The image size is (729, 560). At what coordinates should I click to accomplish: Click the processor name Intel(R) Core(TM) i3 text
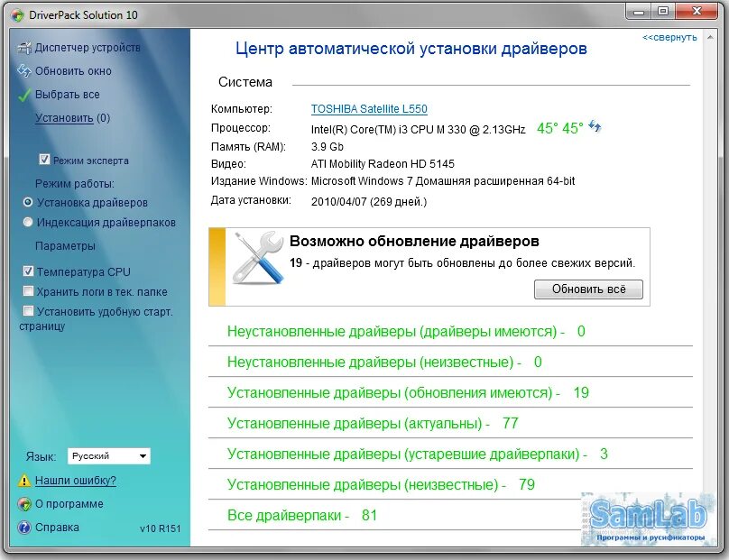click(418, 129)
